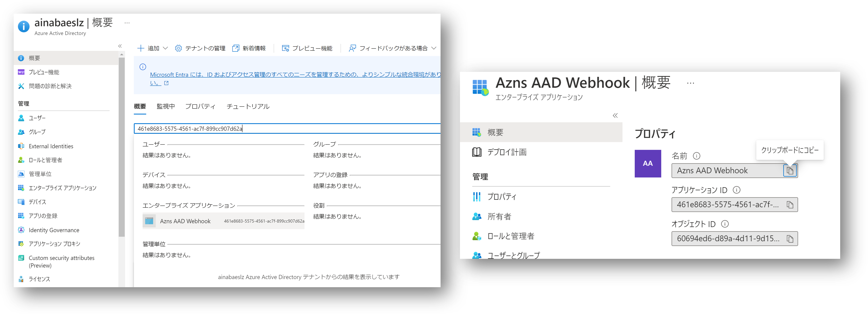Copy the Azns AAD Webhook name to clipboard
This screenshot has width=868, height=315.
click(790, 171)
